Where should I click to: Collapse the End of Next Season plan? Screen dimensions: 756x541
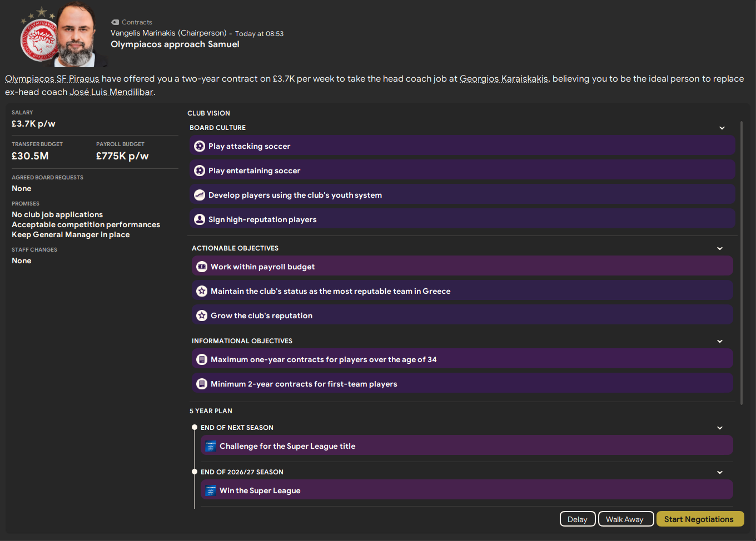(x=720, y=428)
